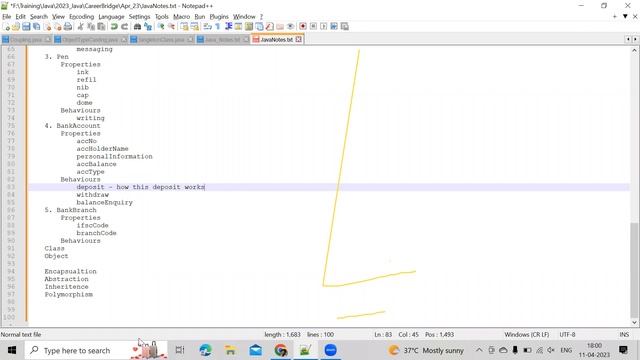Paste with the clipboard toolbar icon

pos(101,27)
